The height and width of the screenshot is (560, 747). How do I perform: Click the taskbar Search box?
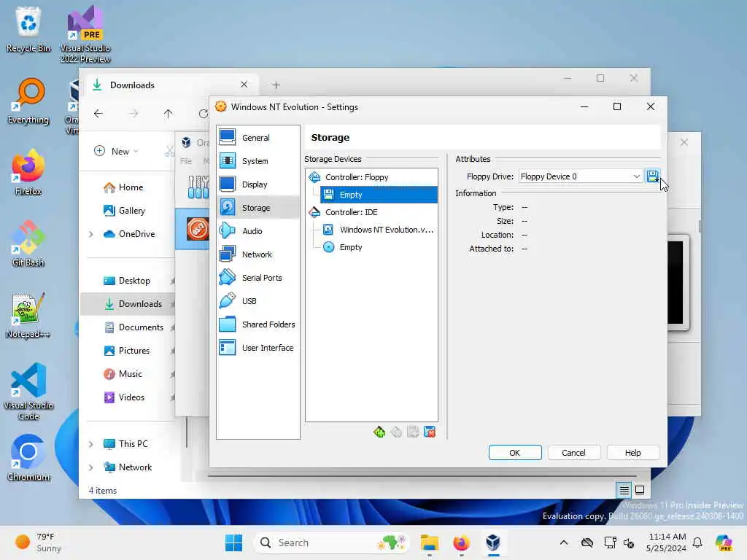click(x=332, y=542)
